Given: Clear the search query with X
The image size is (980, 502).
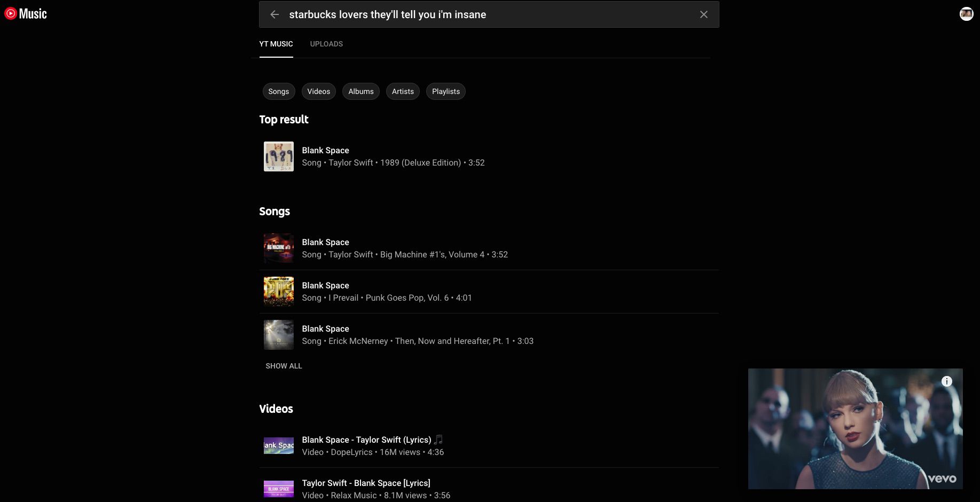Looking at the screenshot, I should click(704, 14).
